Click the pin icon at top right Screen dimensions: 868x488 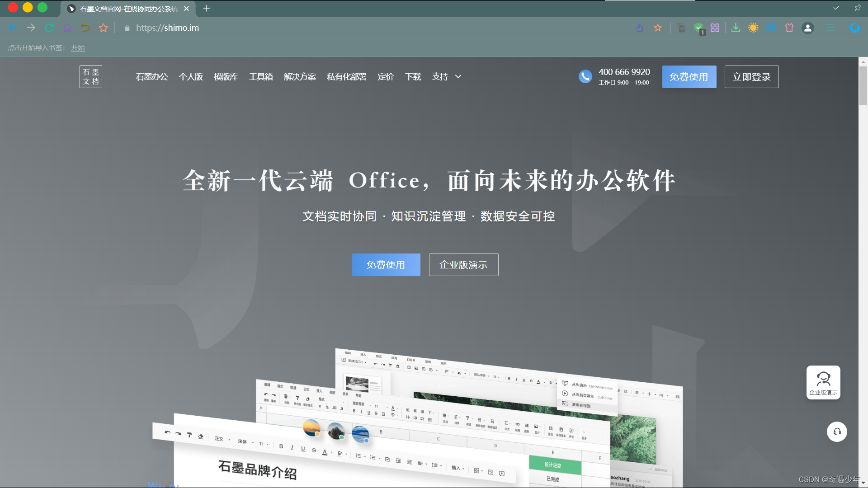[858, 8]
